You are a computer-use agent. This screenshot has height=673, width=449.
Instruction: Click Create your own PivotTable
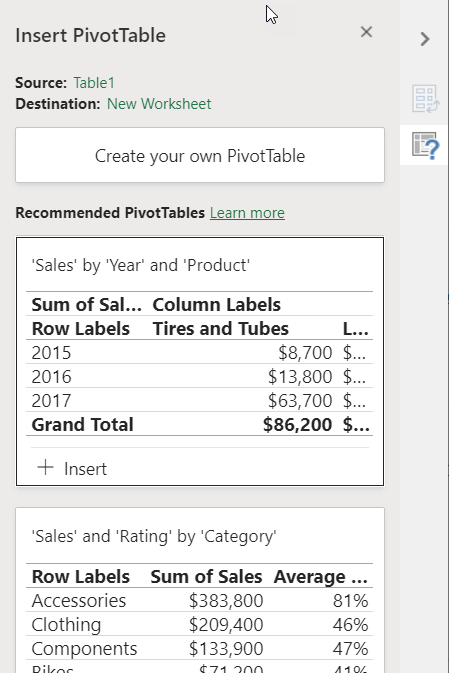click(200, 155)
